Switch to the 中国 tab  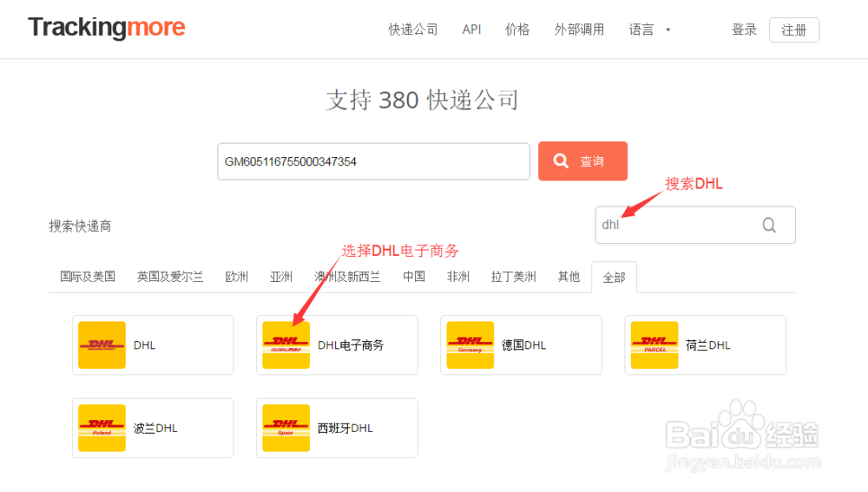[413, 276]
